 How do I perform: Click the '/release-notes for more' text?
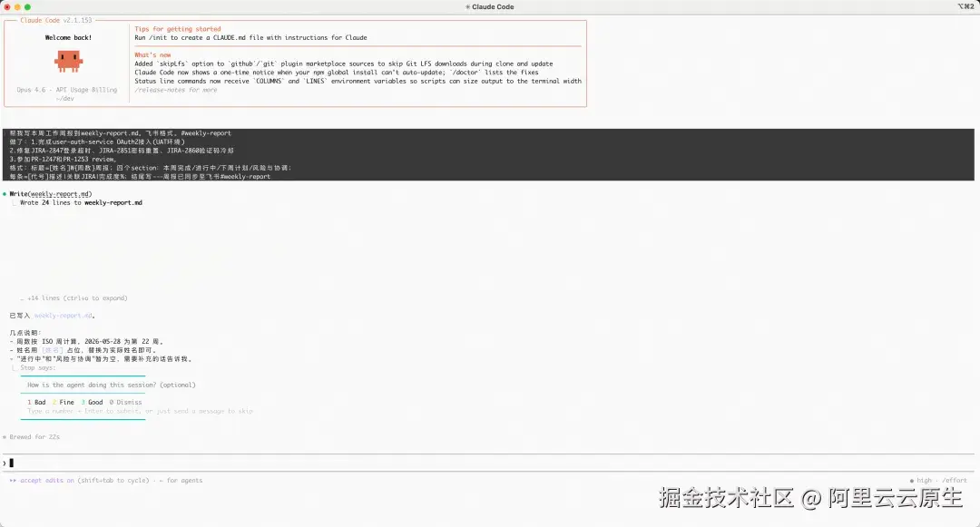tap(176, 90)
